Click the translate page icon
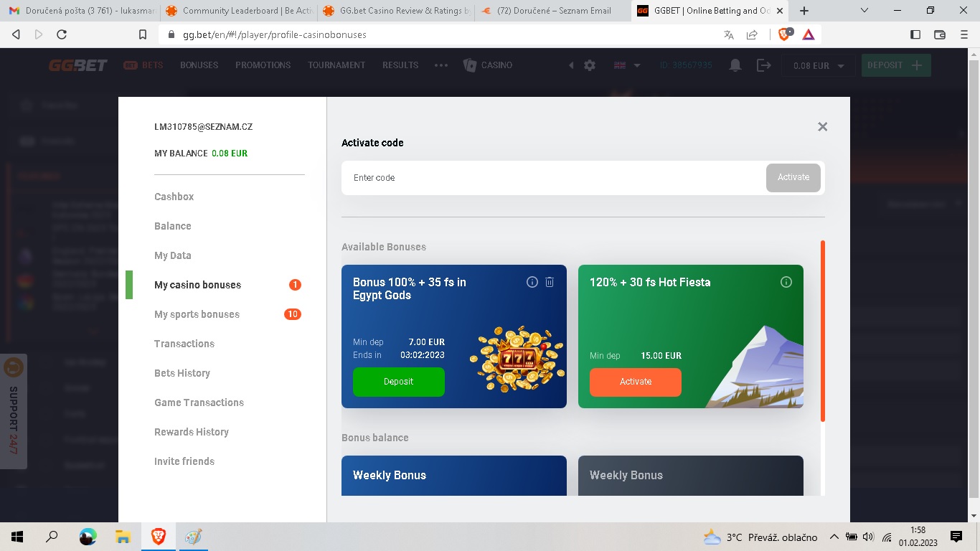Image resolution: width=980 pixels, height=551 pixels. pos(729,34)
